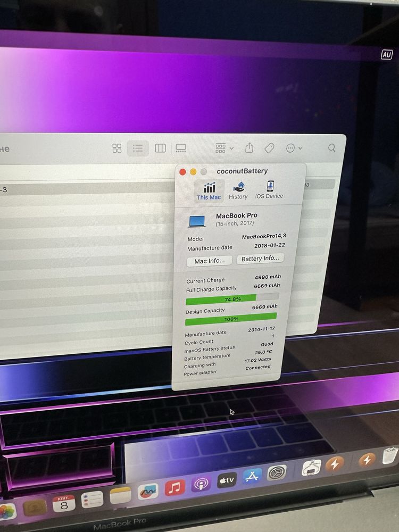The width and height of the screenshot is (399, 532).
Task: Click the "2018-01-22" manufacture date
Action: (x=270, y=245)
